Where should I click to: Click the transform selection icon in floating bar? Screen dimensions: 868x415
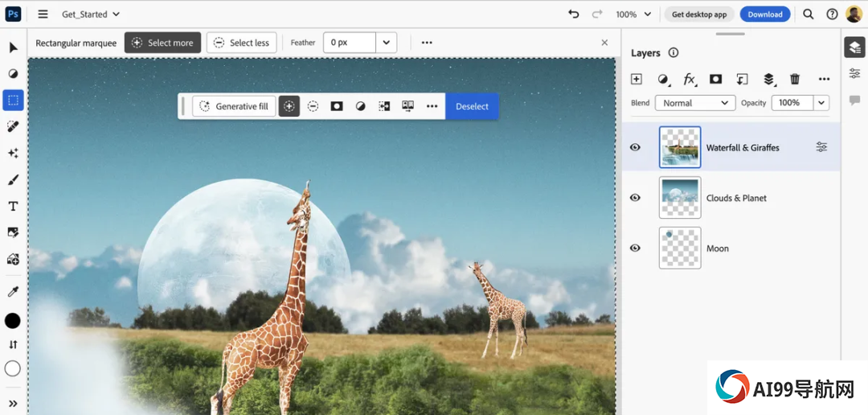(408, 106)
